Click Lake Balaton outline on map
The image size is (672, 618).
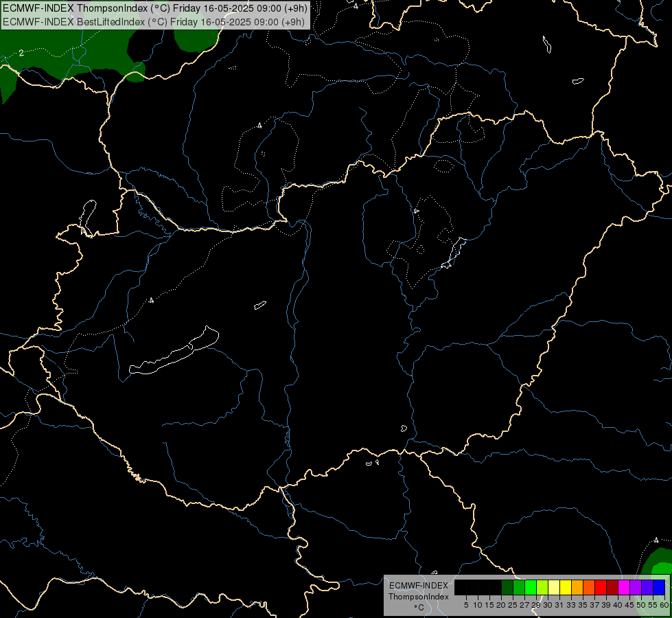[174, 350]
